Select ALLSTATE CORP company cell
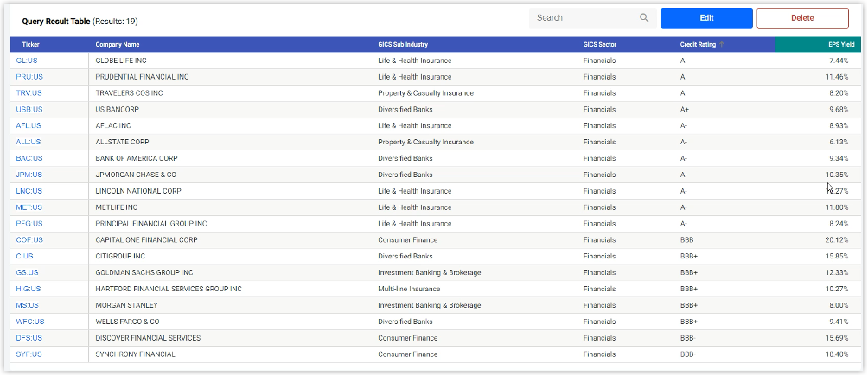The height and width of the screenshot is (376, 868). 123,142
